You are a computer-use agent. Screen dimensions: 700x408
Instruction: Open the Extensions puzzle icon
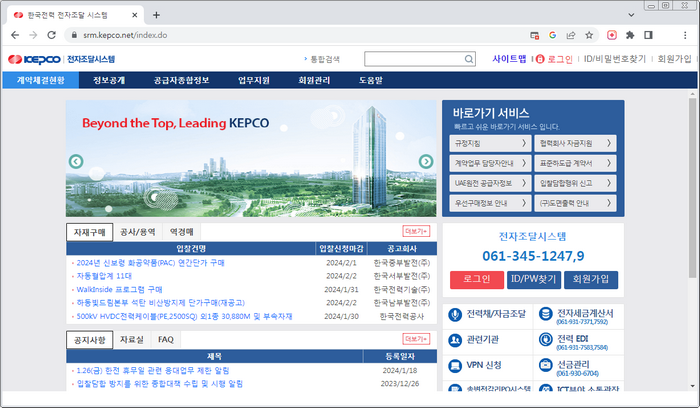click(x=630, y=35)
